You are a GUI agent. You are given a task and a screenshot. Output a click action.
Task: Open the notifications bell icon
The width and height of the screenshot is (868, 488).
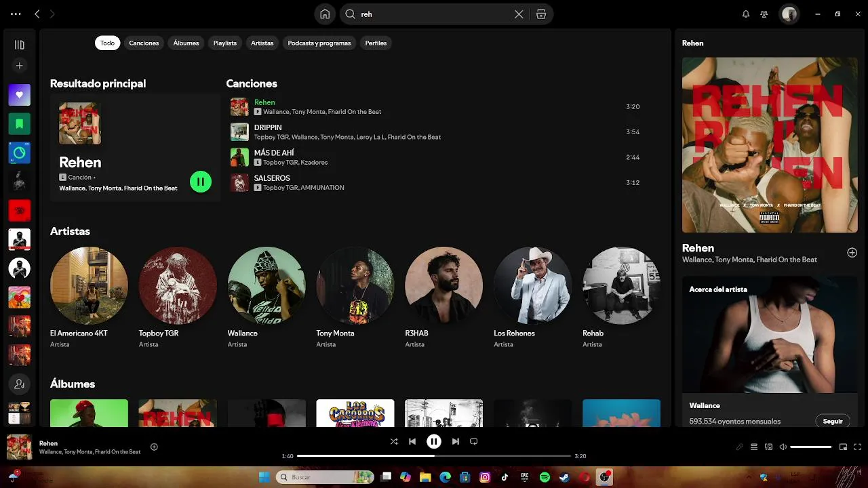pyautogui.click(x=746, y=14)
